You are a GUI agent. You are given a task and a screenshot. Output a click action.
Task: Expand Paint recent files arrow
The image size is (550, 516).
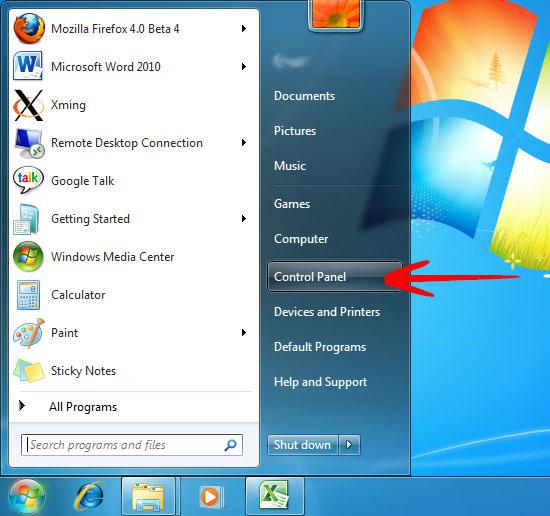pyautogui.click(x=244, y=333)
